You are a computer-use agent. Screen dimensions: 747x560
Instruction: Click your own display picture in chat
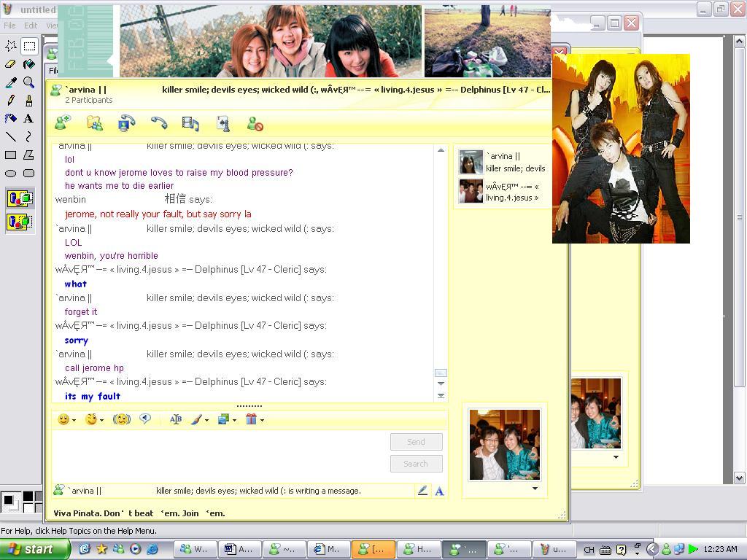coord(505,444)
